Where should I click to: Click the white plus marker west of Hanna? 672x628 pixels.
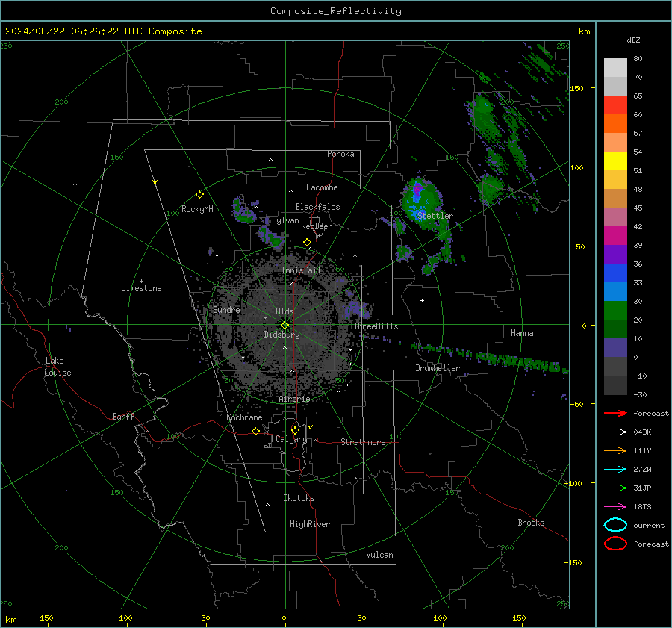point(422,300)
